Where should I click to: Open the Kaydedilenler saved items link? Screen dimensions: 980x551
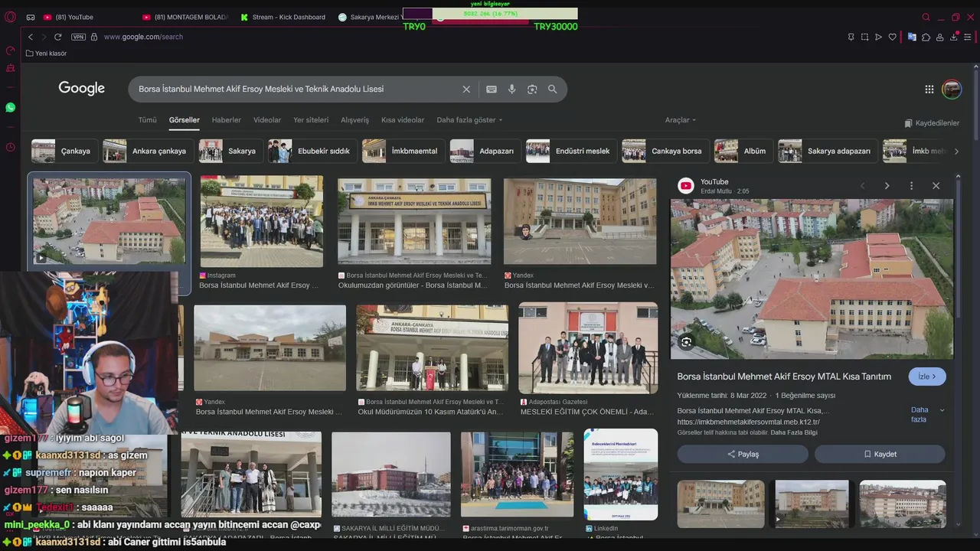932,123
